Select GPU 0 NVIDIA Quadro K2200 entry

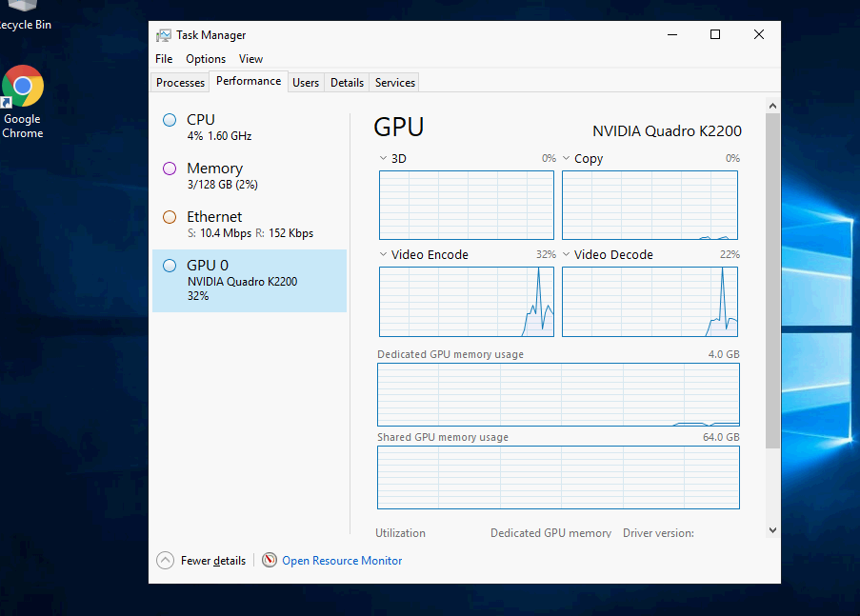pyautogui.click(x=250, y=281)
